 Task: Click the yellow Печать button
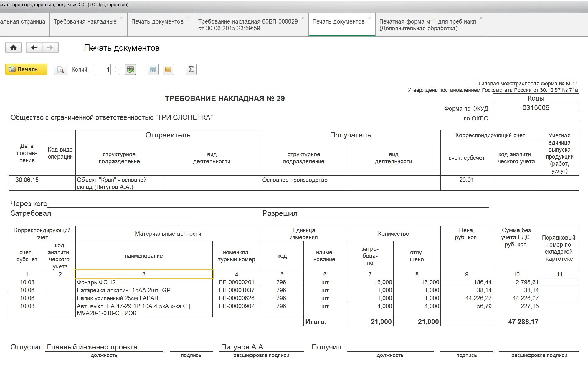(x=26, y=69)
